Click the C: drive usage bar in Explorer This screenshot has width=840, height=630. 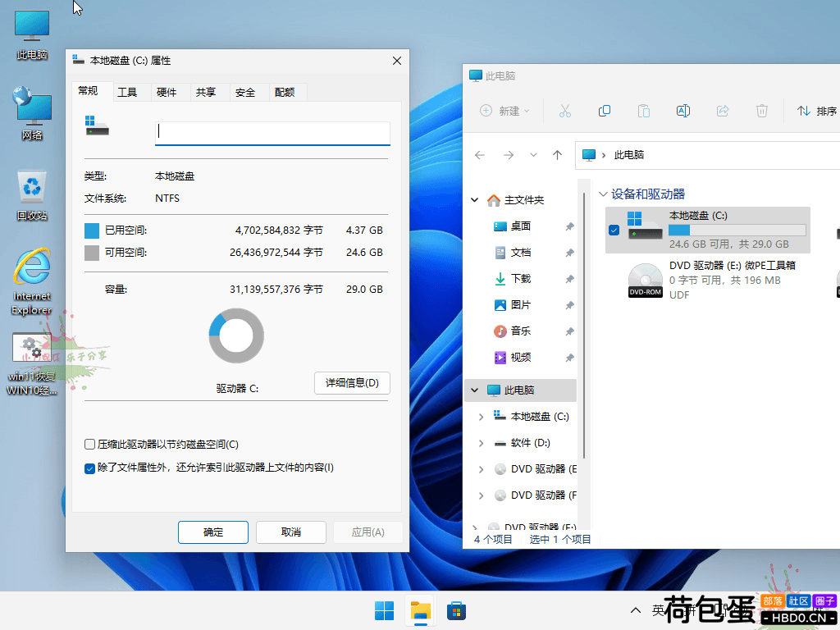tap(737, 231)
